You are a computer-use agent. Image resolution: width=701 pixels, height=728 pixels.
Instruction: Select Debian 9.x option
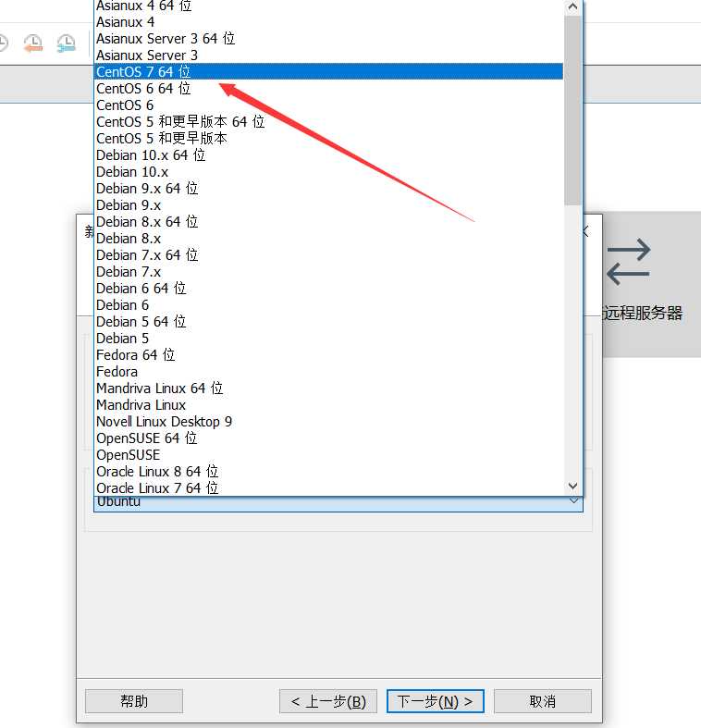pyautogui.click(x=329, y=205)
